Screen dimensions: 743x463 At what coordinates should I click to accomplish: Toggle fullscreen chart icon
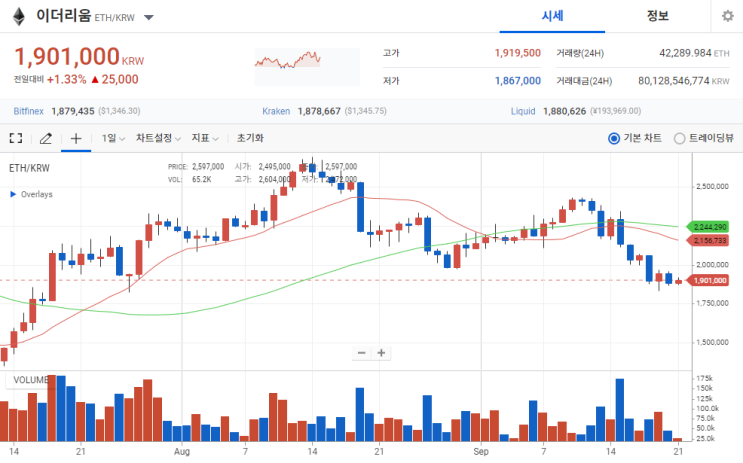coord(16,138)
